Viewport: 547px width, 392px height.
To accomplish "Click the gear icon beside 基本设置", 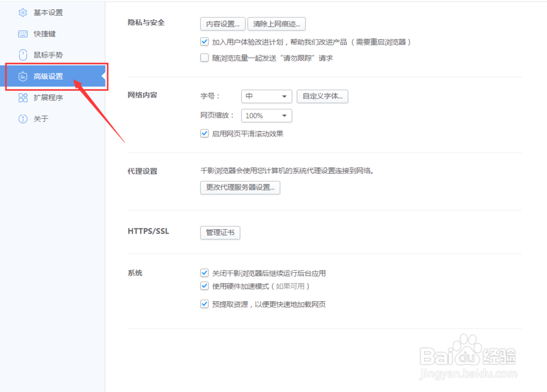I will pyautogui.click(x=22, y=13).
